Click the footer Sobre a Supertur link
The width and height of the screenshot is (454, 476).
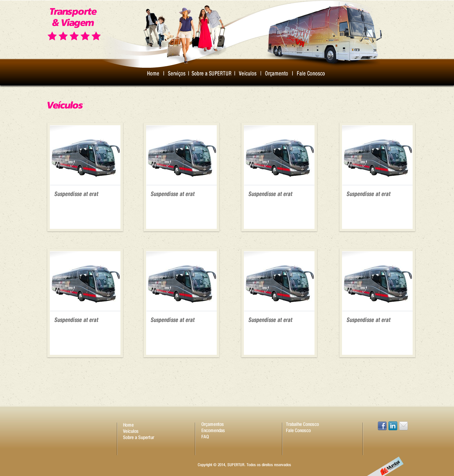(138, 438)
